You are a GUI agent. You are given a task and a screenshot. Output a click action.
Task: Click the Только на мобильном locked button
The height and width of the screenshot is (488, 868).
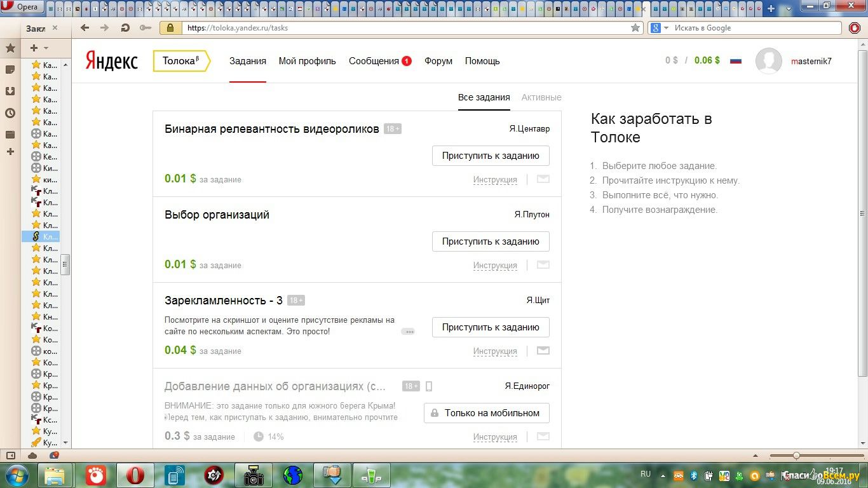pos(487,413)
